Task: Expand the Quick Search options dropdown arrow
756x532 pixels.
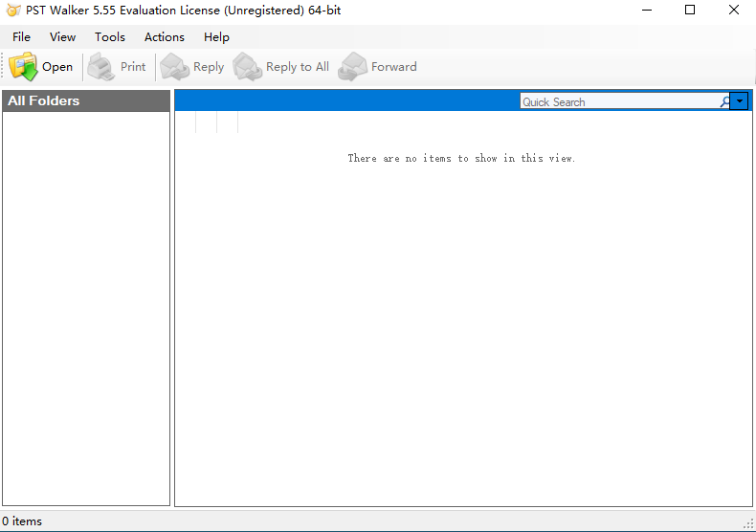Action: [739, 101]
